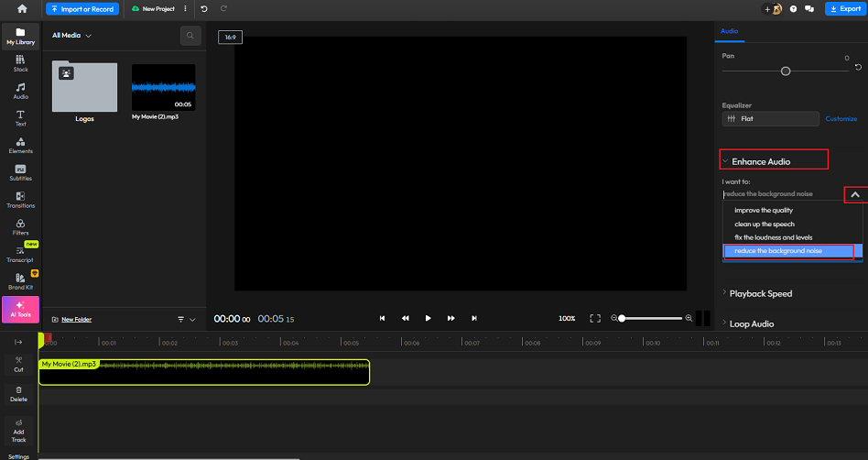Search the media library

click(190, 36)
